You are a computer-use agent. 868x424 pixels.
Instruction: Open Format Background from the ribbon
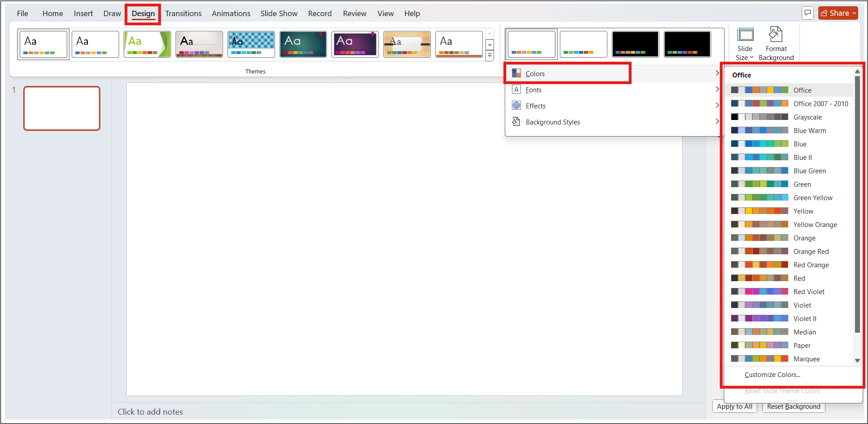[776, 43]
